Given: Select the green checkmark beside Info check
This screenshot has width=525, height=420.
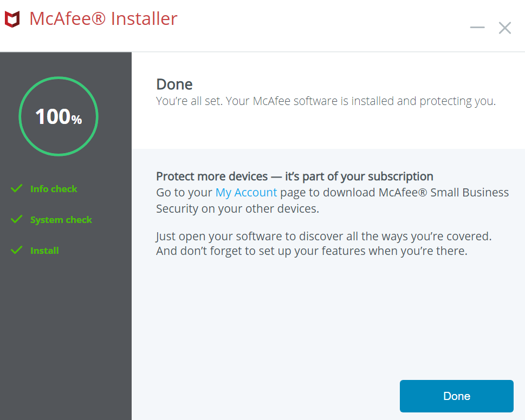Looking at the screenshot, I should 16,188.
